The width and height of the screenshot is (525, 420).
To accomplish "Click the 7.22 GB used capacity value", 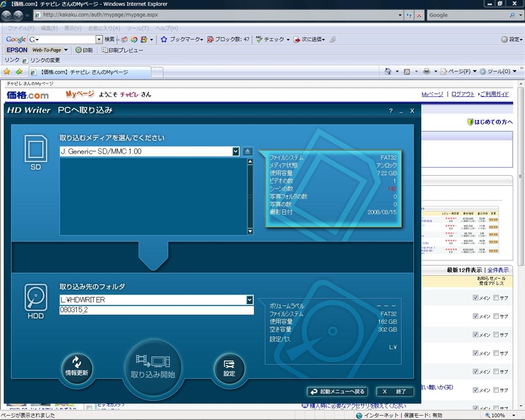I will [x=387, y=173].
